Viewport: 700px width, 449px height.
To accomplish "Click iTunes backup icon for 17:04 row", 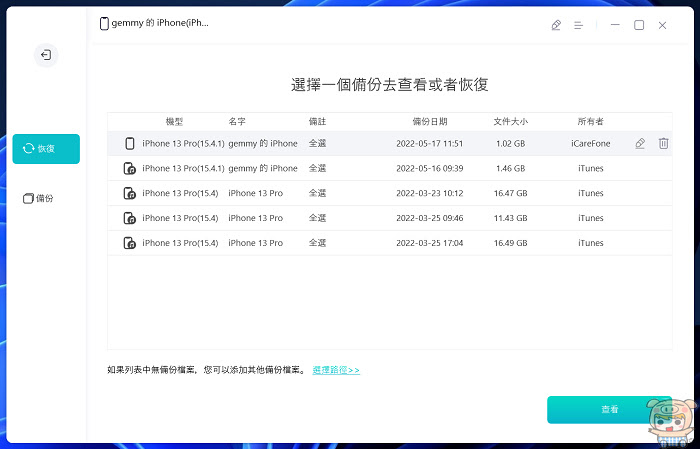I will (x=129, y=243).
